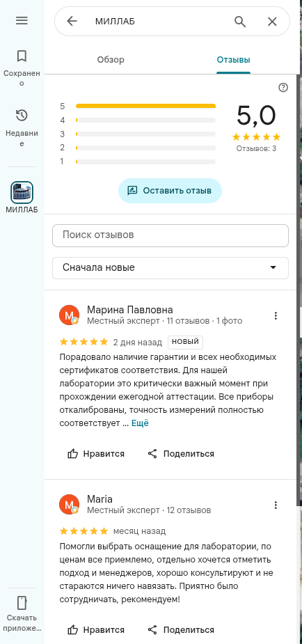The image size is (302, 644).
Task: Select the Отзывы tab
Action: 234,60
